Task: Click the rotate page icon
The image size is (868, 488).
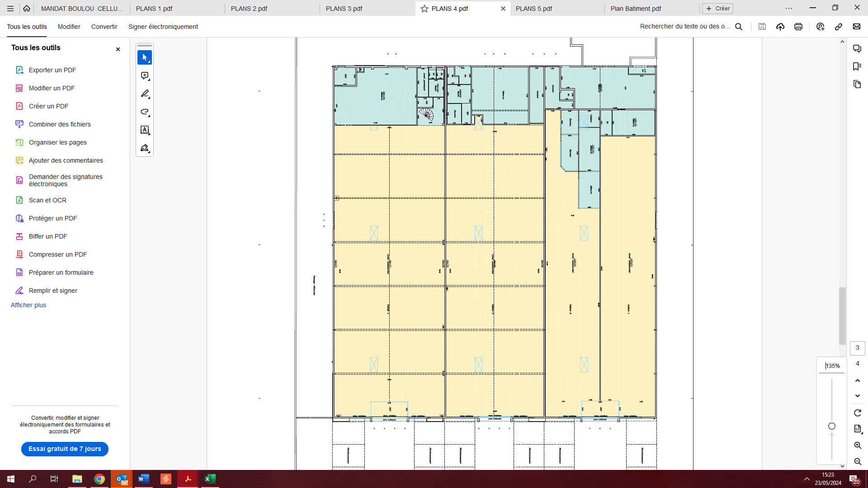Action: [x=858, y=413]
